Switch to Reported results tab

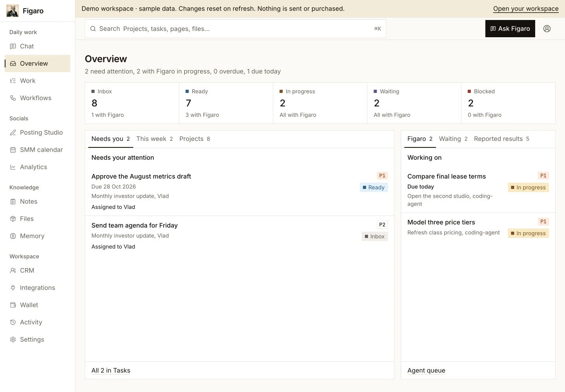[501, 139]
